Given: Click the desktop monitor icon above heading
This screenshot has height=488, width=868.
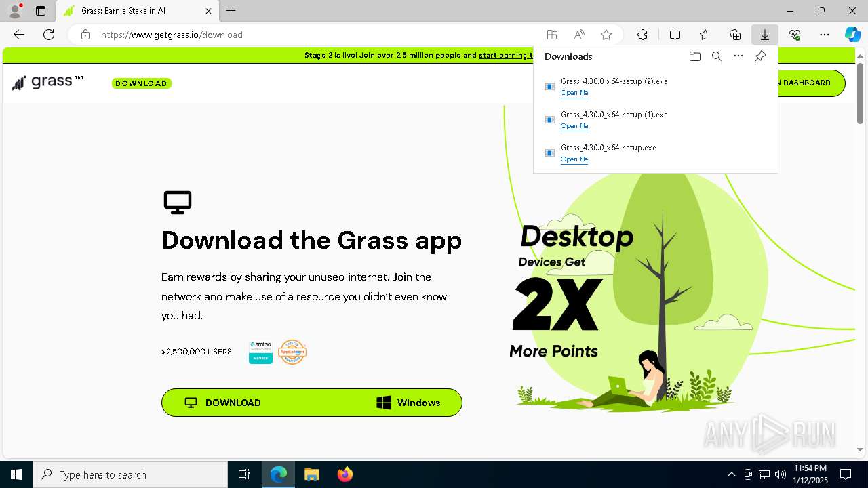Looking at the screenshot, I should (x=178, y=202).
